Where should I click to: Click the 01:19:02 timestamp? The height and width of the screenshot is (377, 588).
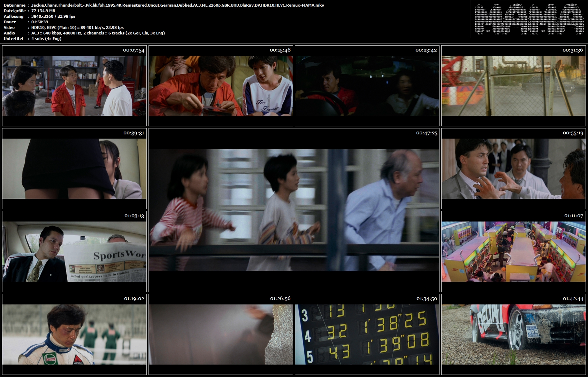134,299
